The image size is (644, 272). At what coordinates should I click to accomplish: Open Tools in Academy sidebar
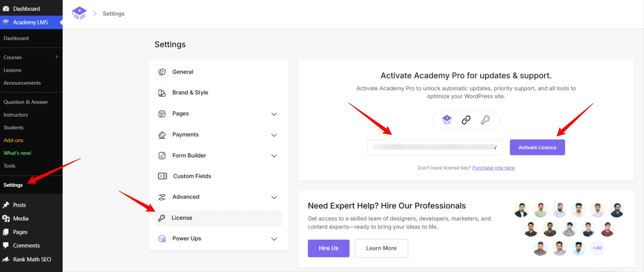[x=9, y=166]
